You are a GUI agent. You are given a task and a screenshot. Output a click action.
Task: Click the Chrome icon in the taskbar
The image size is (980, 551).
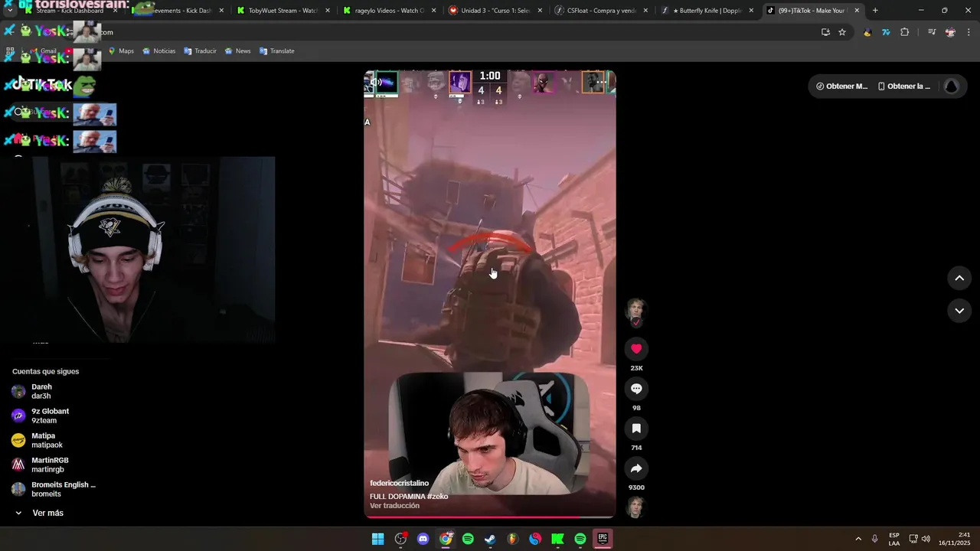pyautogui.click(x=446, y=540)
